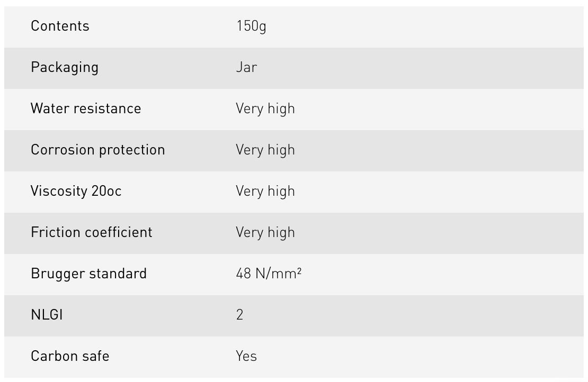Image resolution: width=588 pixels, height=382 pixels.
Task: Select Very high in Corrosion protection row
Action: 265,150
